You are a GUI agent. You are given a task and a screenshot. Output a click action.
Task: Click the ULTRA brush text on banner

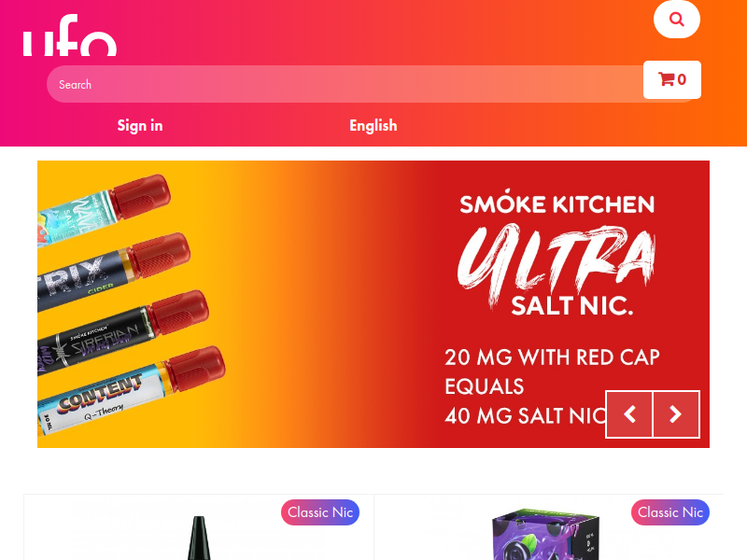tap(557, 262)
